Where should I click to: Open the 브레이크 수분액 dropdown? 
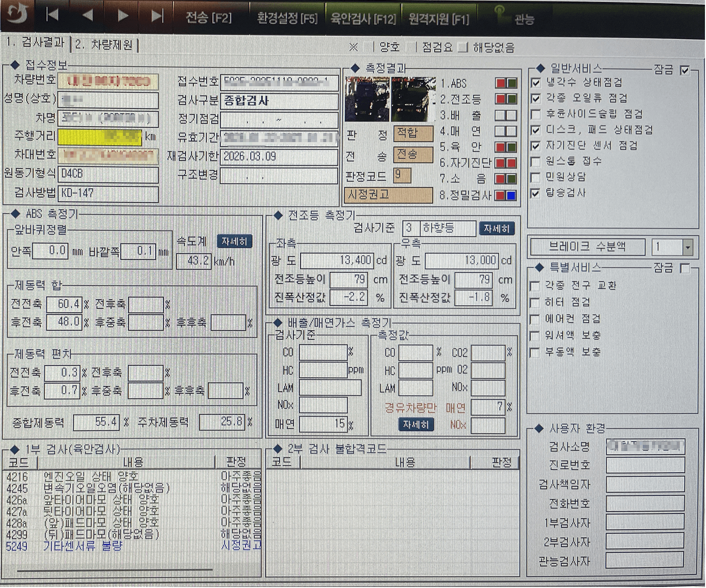(x=687, y=247)
